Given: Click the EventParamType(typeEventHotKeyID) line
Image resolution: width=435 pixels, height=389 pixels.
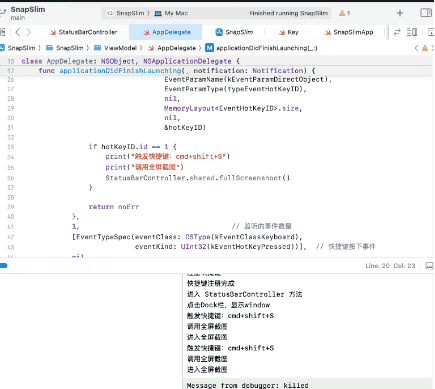Looking at the screenshot, I should (x=235, y=89).
